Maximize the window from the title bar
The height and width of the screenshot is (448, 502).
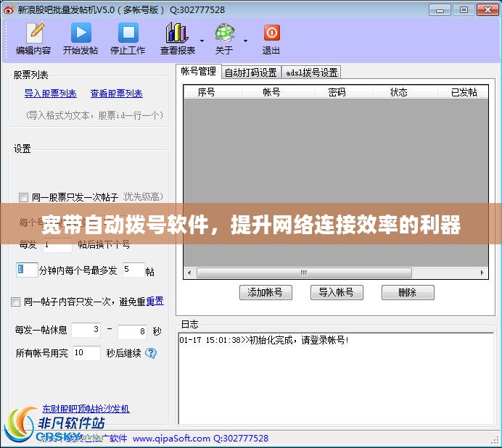(464, 10)
